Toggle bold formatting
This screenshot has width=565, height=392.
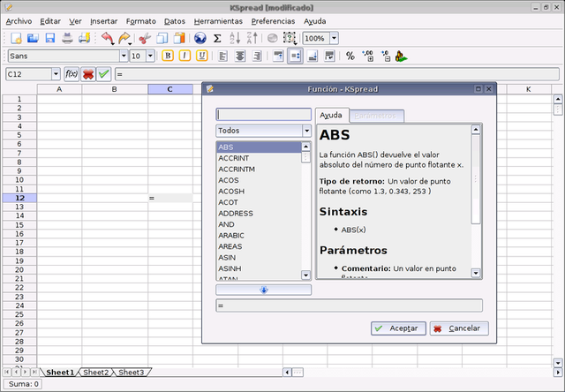(x=168, y=56)
